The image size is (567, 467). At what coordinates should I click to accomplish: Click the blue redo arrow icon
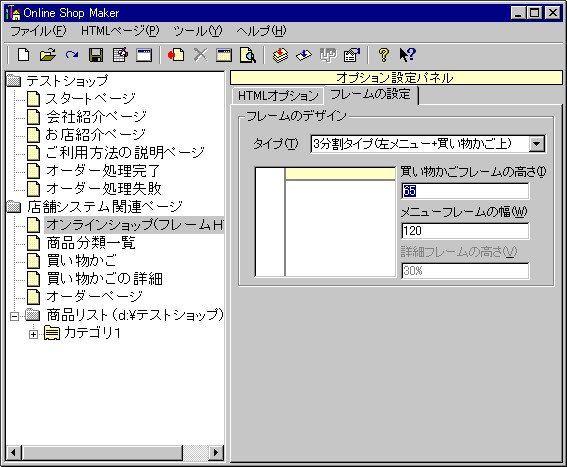click(x=72, y=55)
